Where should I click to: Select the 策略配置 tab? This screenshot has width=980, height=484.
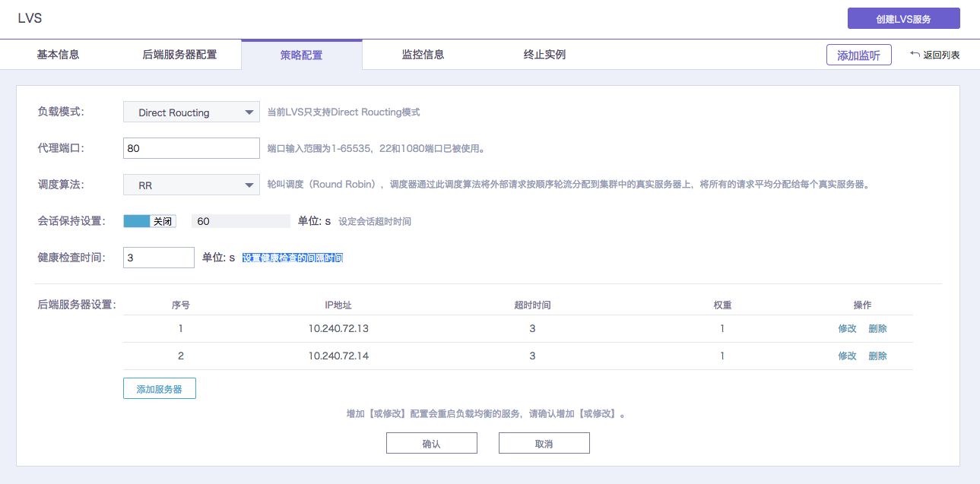coord(301,55)
